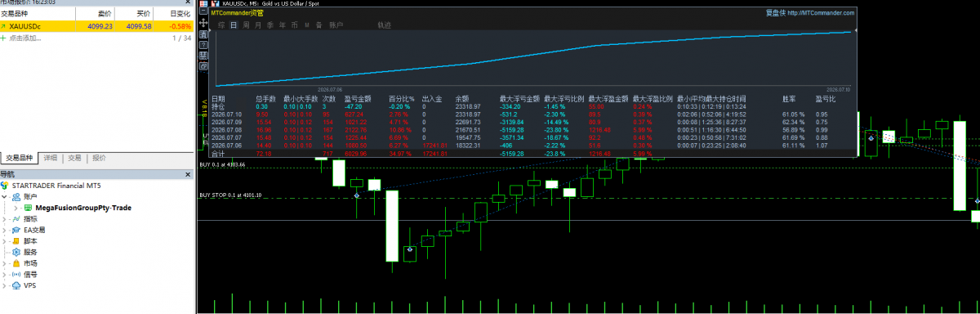Select the 周 weekly period in MTCommander

pos(246,25)
